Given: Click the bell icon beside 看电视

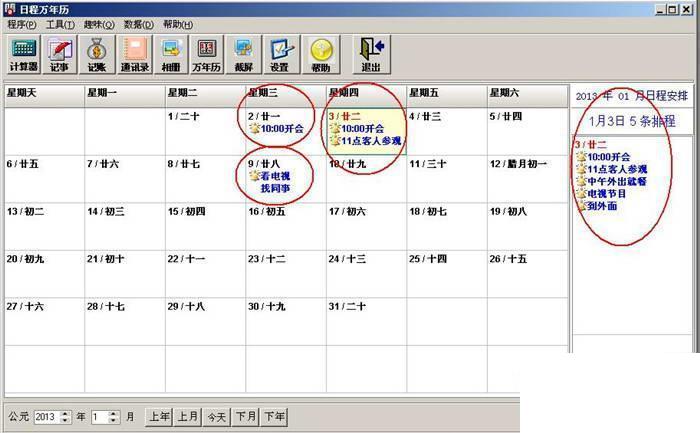Looking at the screenshot, I should pyautogui.click(x=254, y=176).
